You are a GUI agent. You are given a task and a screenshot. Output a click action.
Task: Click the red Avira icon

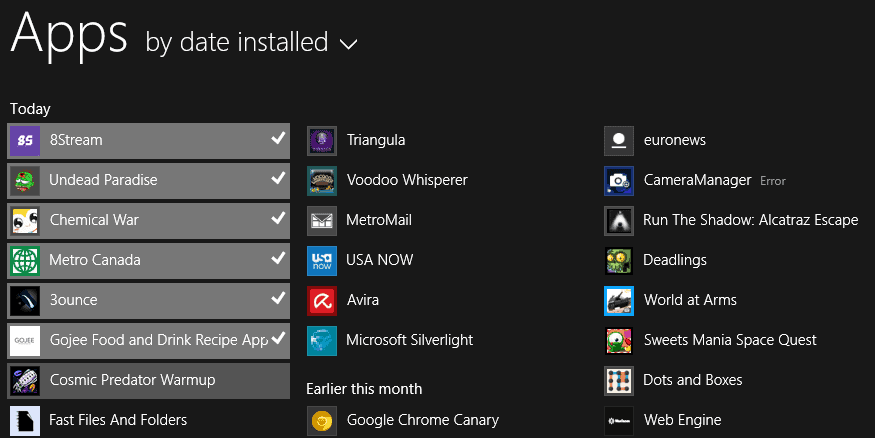click(322, 301)
